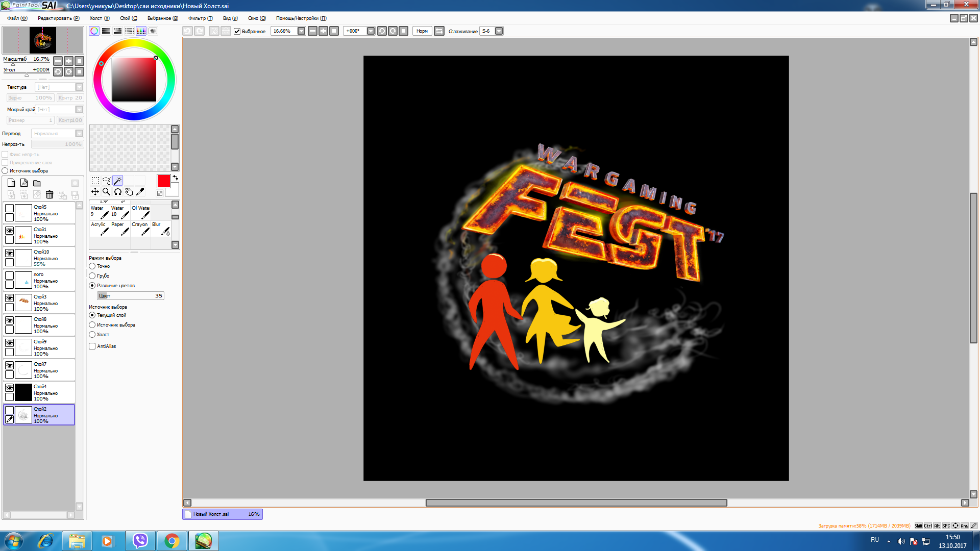Select the eyedropper color picker tool

click(140, 192)
